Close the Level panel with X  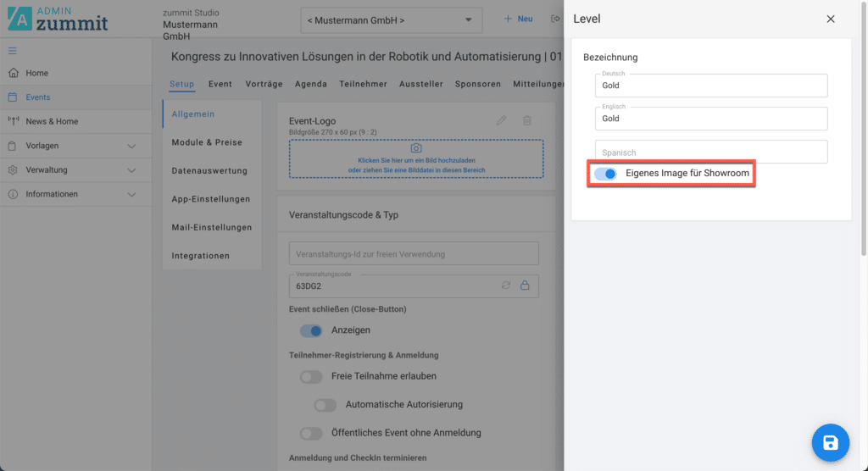pos(831,19)
